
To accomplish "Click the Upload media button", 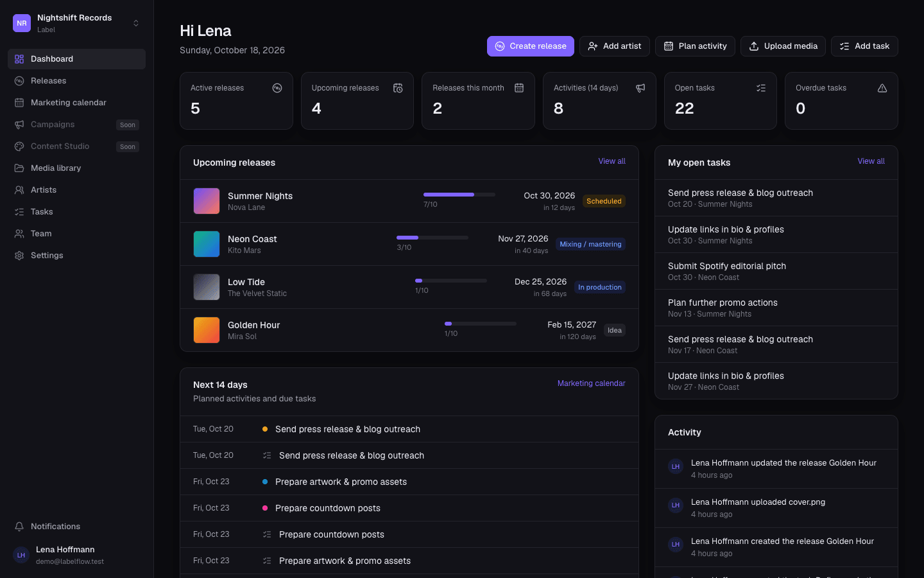I will [x=783, y=46].
